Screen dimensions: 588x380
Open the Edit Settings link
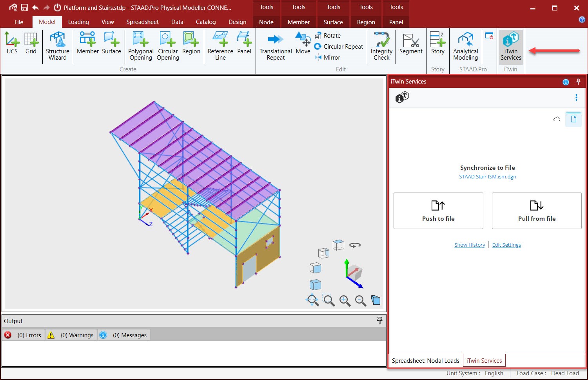(x=506, y=245)
